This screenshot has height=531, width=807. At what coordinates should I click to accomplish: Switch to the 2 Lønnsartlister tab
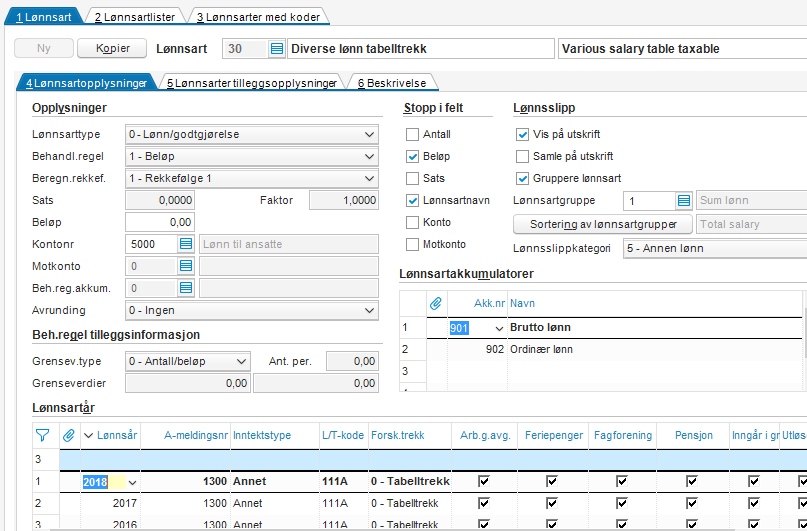point(134,17)
